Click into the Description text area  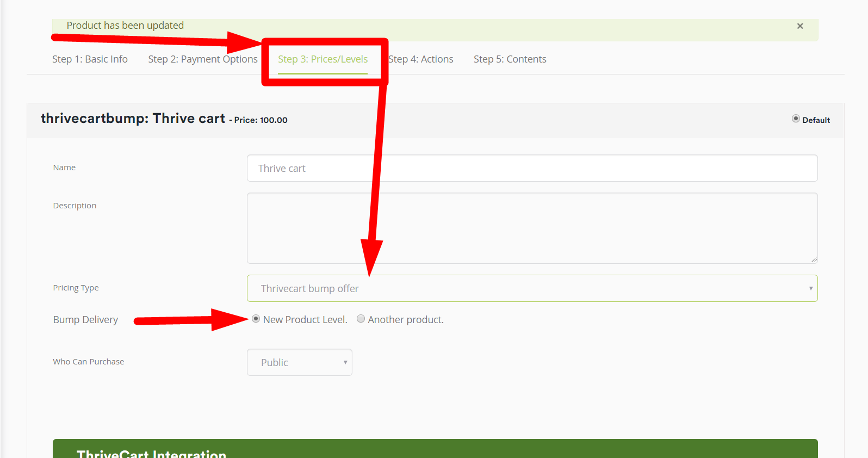[532, 228]
